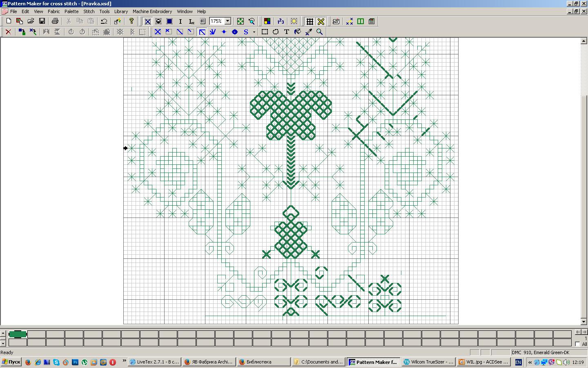Select the emerald green palette swatch
Viewport: 588px width, 368px height.
click(x=18, y=334)
